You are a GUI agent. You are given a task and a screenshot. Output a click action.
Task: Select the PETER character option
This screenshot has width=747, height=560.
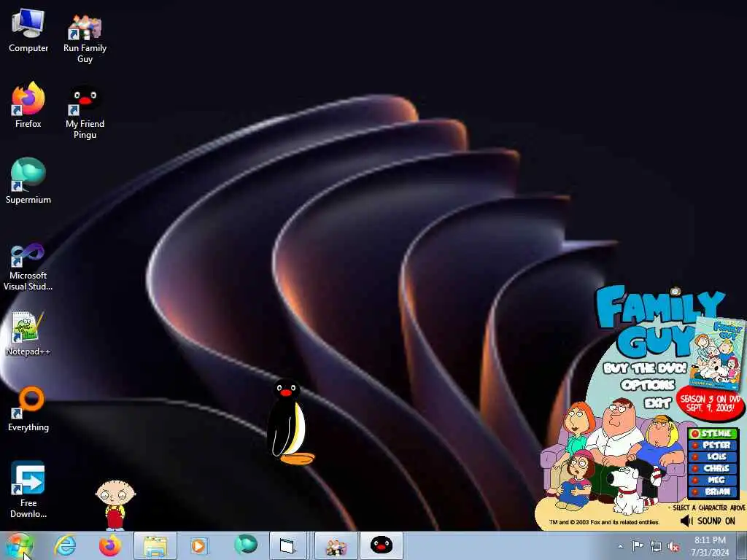713,446
